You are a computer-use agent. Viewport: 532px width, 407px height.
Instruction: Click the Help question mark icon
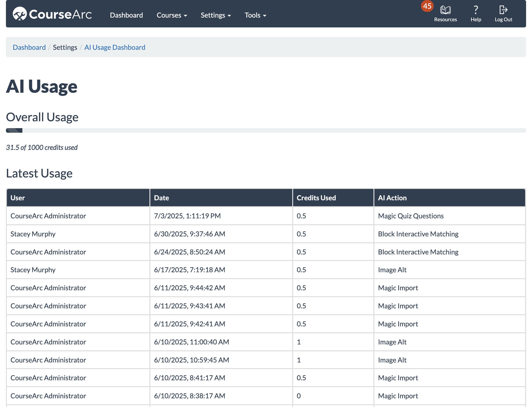476,10
